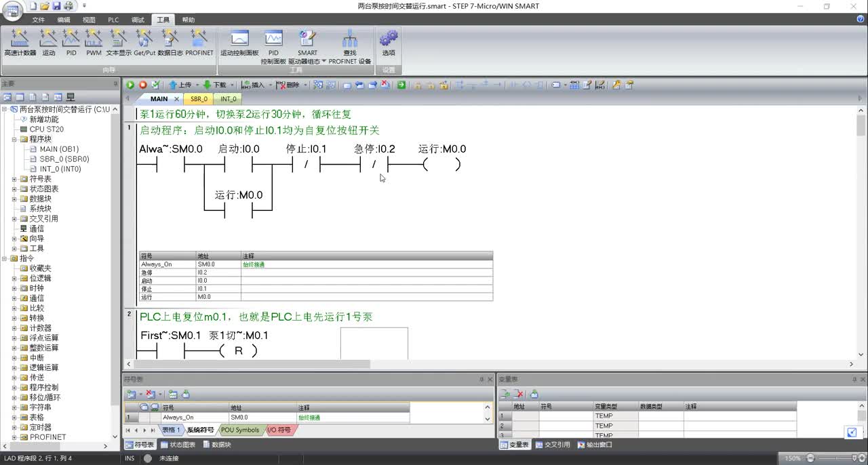Close the MAIN editor tab

tap(176, 99)
